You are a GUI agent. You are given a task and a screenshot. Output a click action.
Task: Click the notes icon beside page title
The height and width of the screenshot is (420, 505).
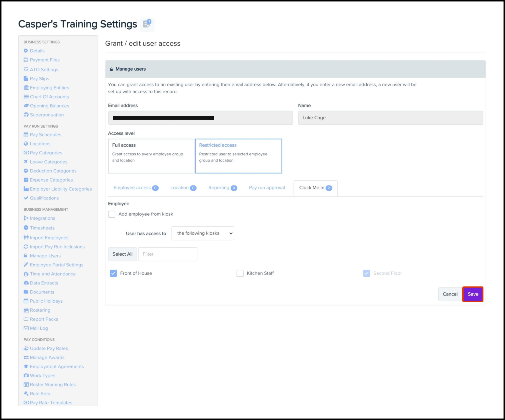pos(147,24)
